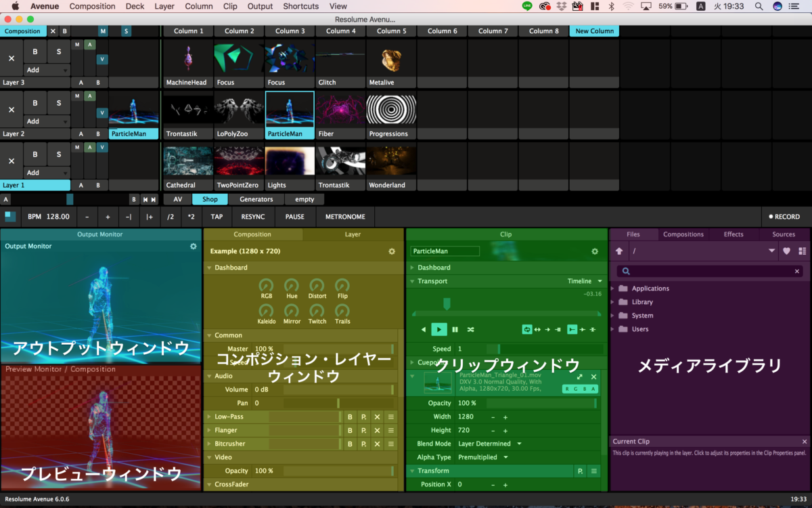
Task: Click the TAP tempo button
Action: (217, 217)
